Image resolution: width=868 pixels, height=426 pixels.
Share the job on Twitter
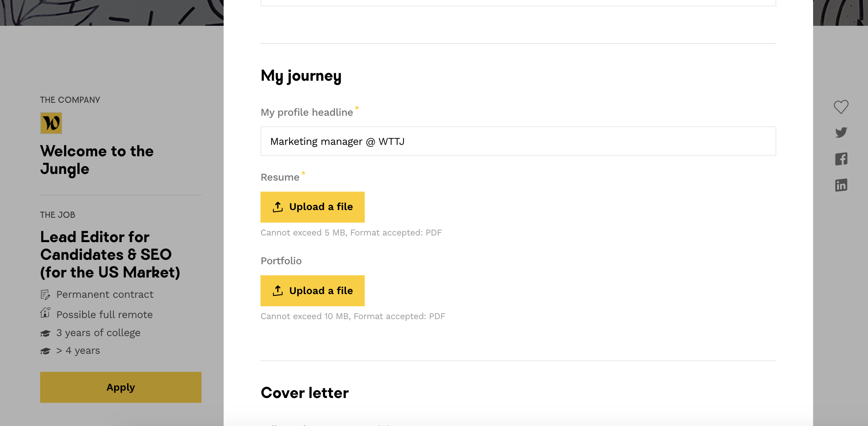841,133
